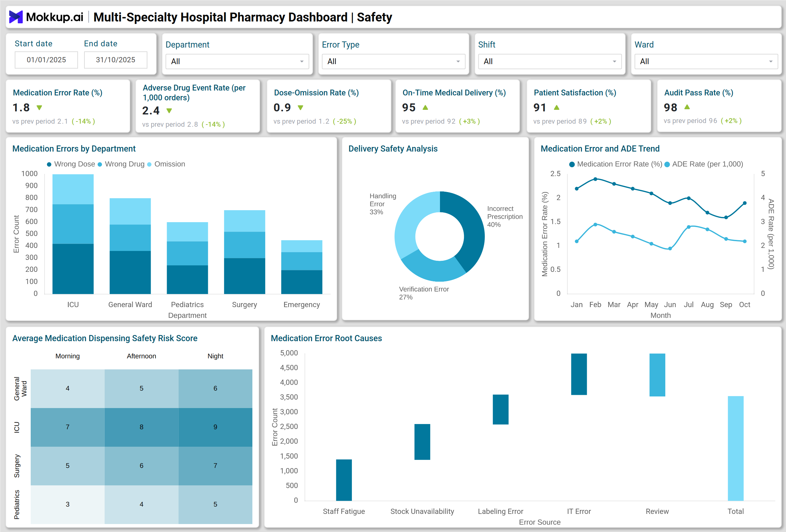Image resolution: width=786 pixels, height=532 pixels.
Task: Click the Audit Pass Rate up arrow
Action: click(x=687, y=107)
